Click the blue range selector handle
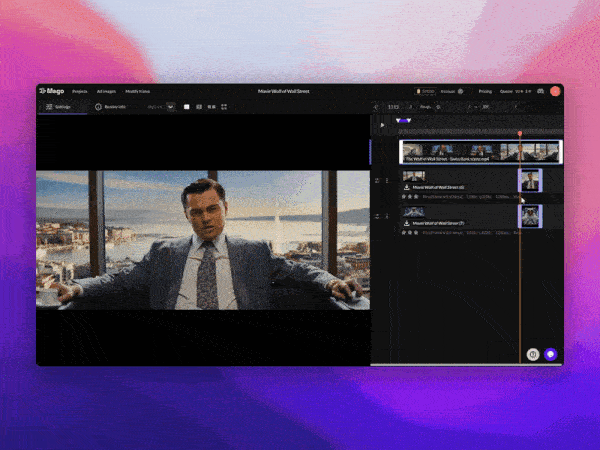This screenshot has height=450, width=600. [403, 120]
